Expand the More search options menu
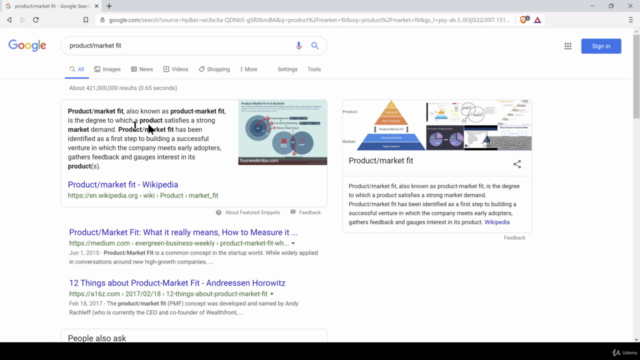640x360 pixels. point(249,69)
